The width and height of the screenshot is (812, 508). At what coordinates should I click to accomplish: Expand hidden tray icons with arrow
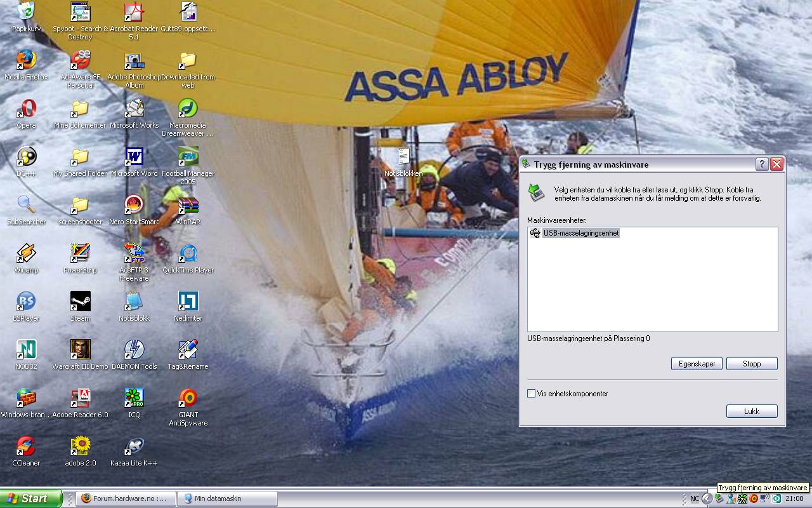[x=707, y=498]
